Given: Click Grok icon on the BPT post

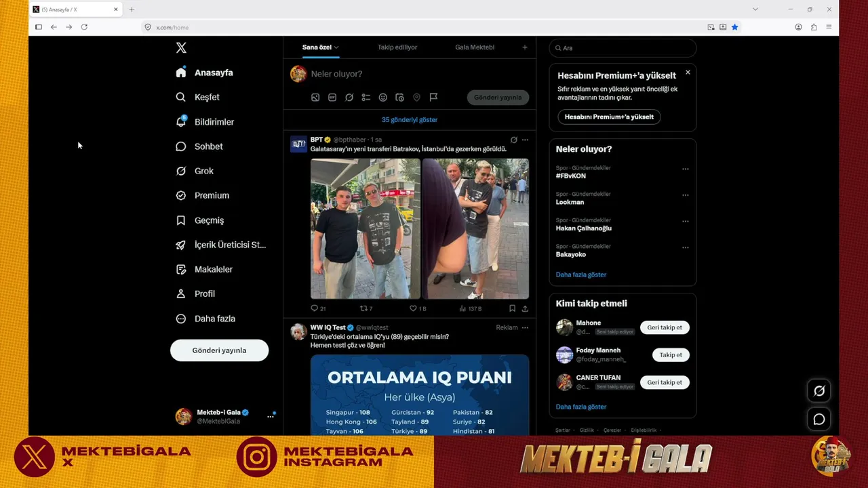Looking at the screenshot, I should pyautogui.click(x=514, y=140).
